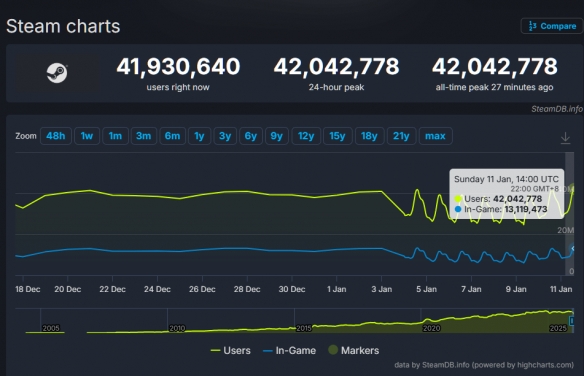This screenshot has width=584, height=376.
Task: Switch chart zoom to 3y
Action: coord(225,136)
